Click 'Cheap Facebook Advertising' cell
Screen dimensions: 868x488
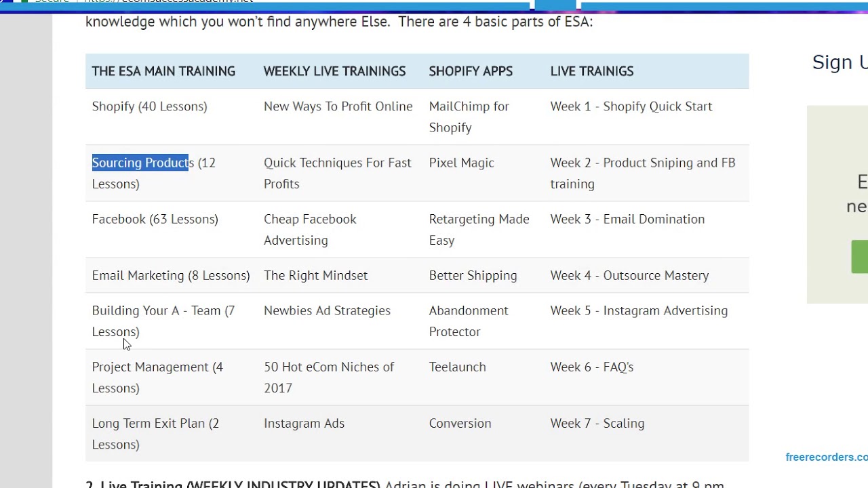pyautogui.click(x=310, y=229)
